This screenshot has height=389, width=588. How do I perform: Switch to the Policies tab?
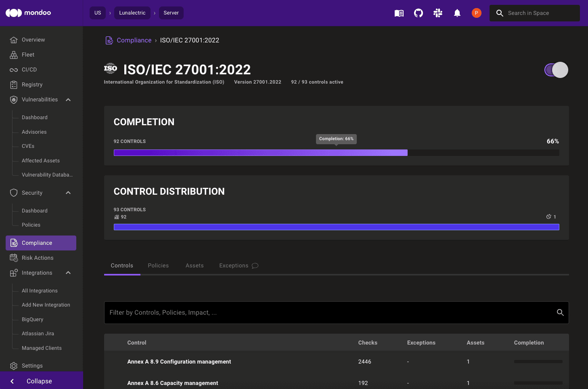[158, 265]
